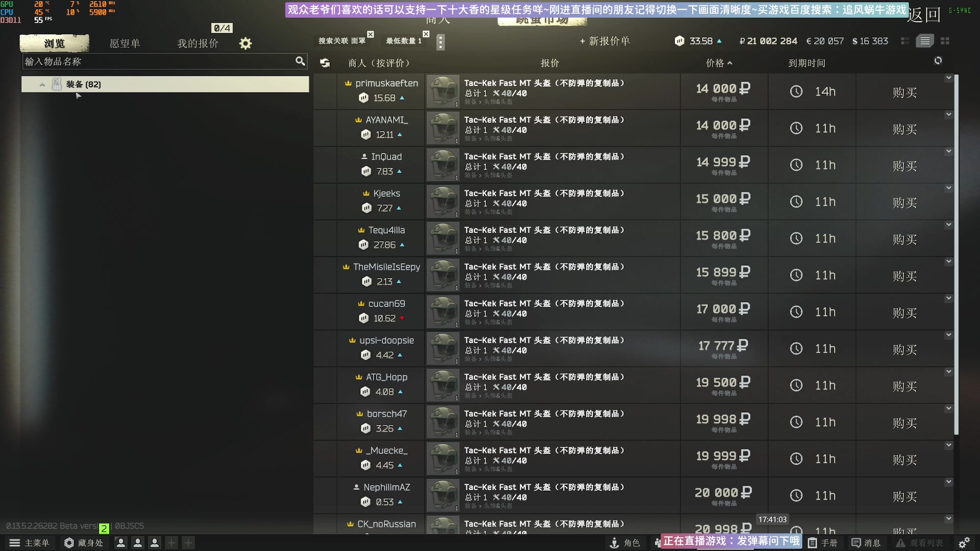Remove the 最低数量 1 filter tag

(426, 34)
